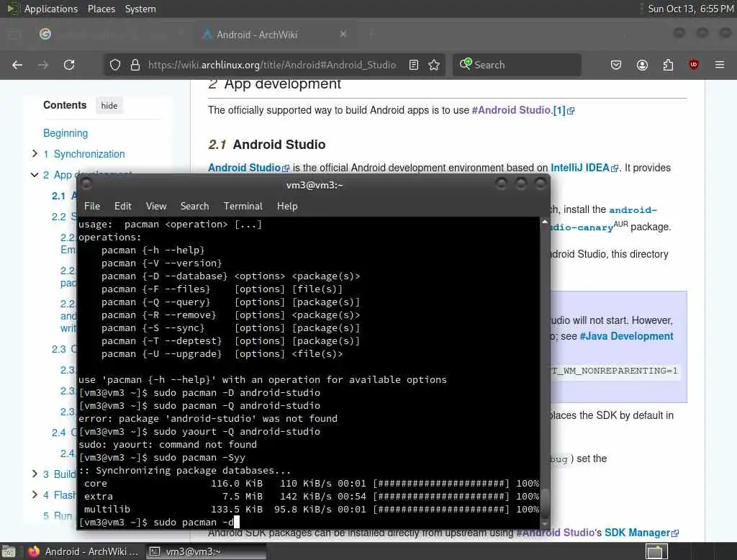Click the forward navigation arrow

click(43, 65)
